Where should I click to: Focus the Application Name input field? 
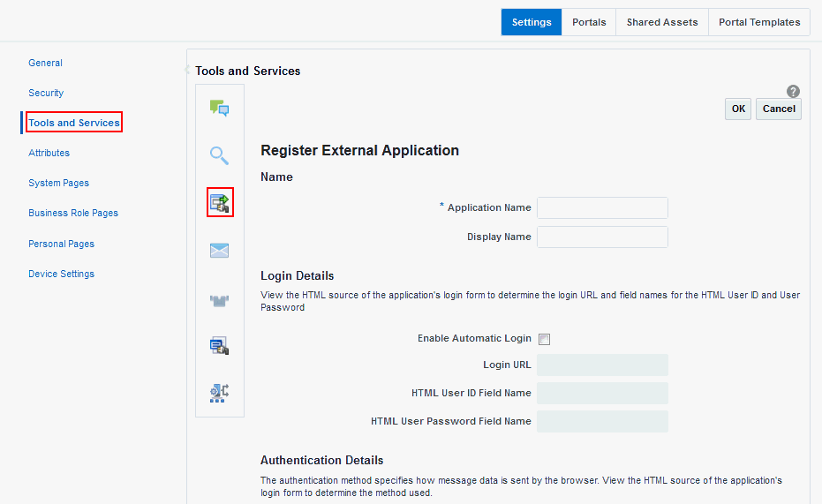(602, 207)
